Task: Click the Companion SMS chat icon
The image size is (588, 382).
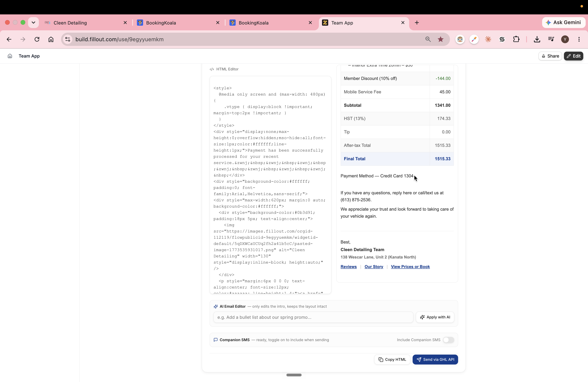Action: [x=216, y=340]
